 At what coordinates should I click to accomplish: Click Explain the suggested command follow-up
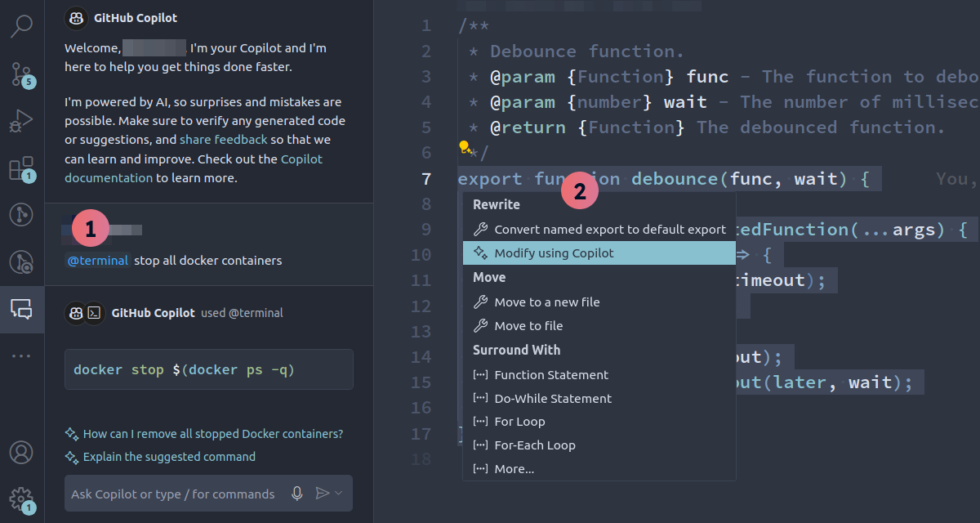(x=169, y=457)
